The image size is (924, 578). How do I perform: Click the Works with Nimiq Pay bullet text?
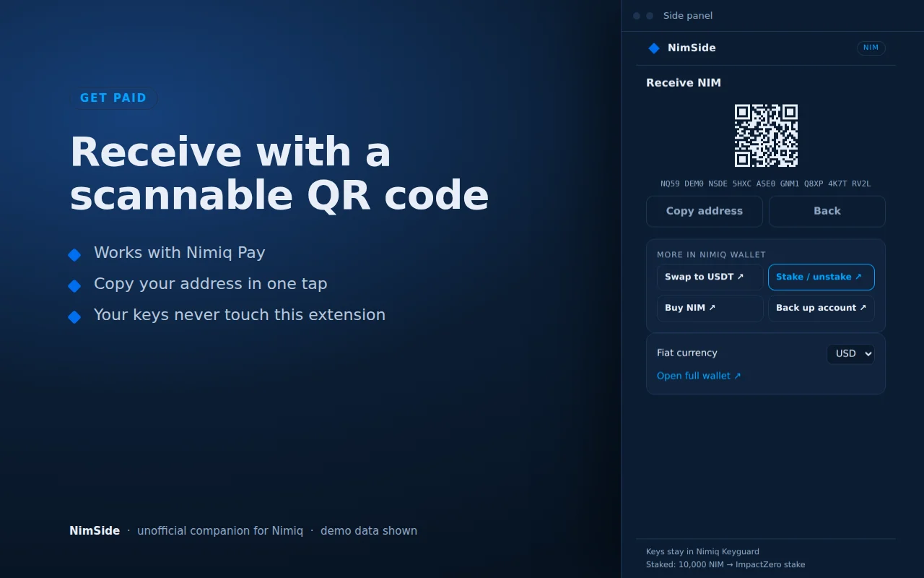[180, 253]
